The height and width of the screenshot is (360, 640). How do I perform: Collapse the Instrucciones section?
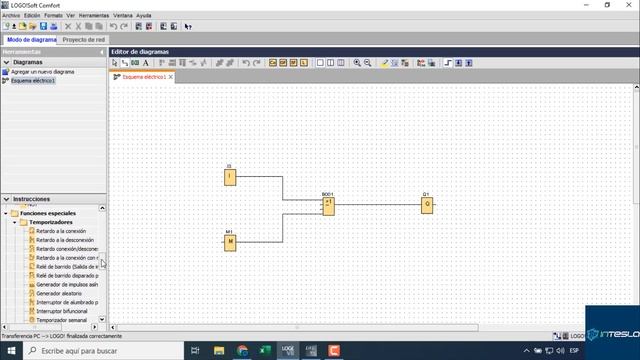click(x=7, y=199)
